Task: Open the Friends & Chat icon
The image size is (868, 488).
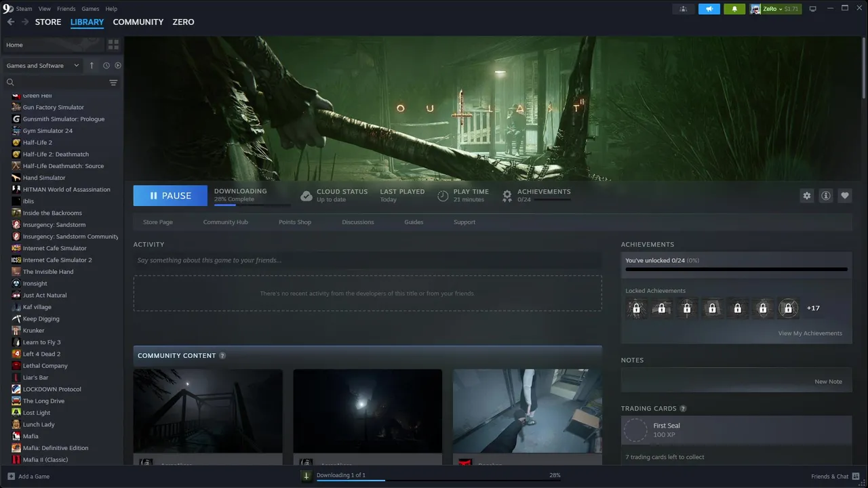Action: coord(856,476)
